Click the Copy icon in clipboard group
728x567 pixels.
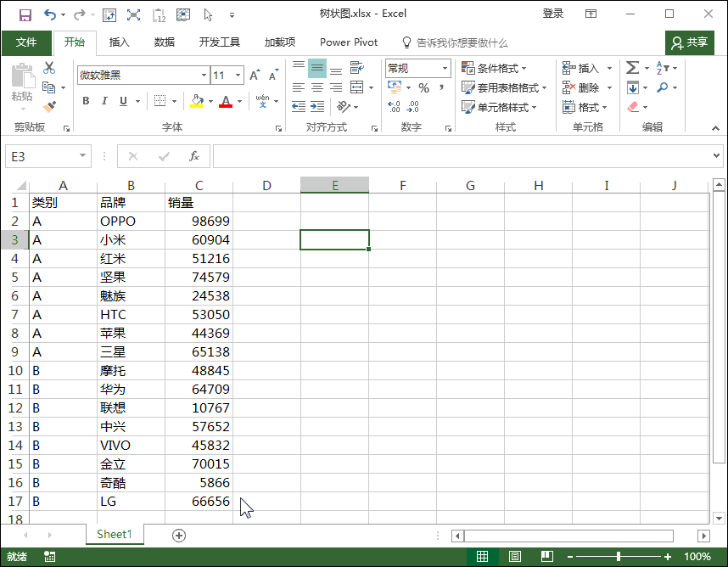coord(48,87)
